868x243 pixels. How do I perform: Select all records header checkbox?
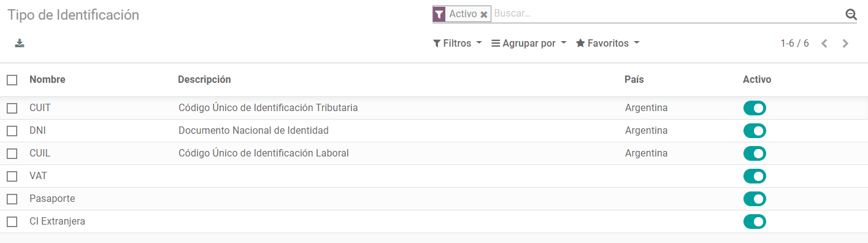pos(12,80)
